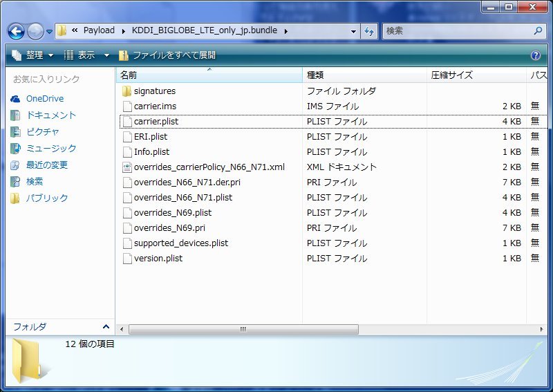This screenshot has height=392, width=553.
Task: Select the signatures folder icon
Action: click(126, 91)
